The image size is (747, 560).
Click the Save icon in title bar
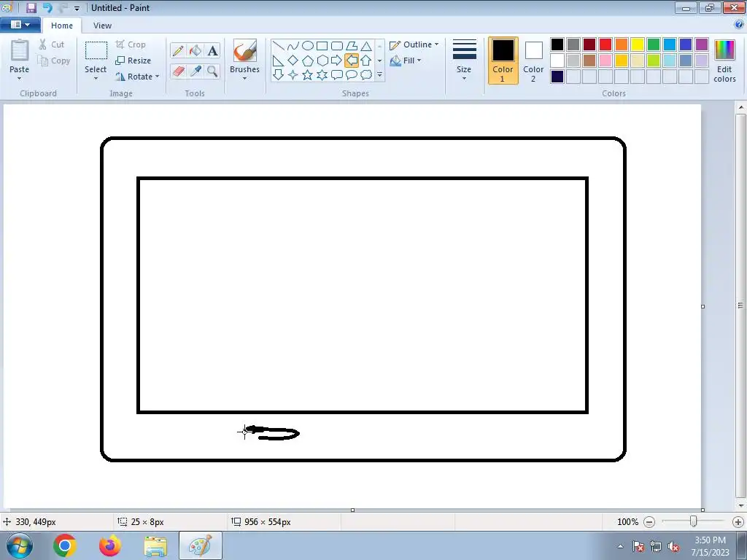(x=31, y=7)
